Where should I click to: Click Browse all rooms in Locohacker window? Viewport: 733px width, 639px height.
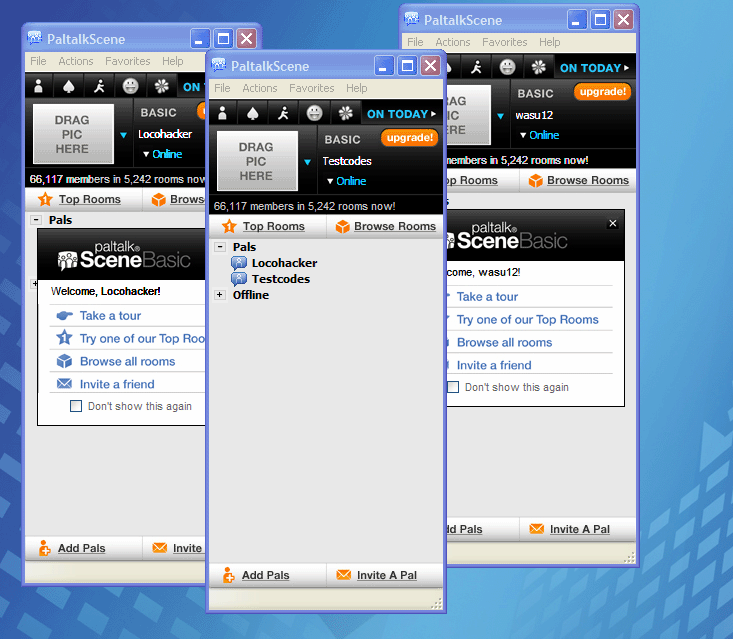click(x=127, y=361)
